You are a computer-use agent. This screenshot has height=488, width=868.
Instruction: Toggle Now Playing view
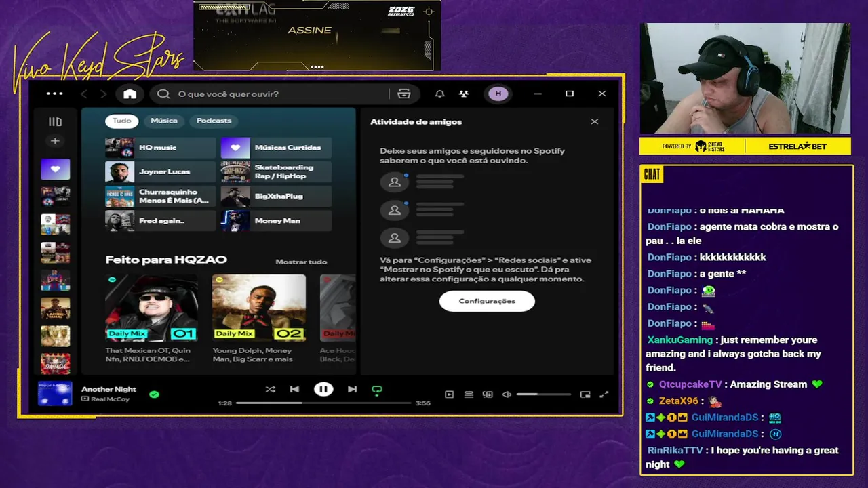coord(449,394)
